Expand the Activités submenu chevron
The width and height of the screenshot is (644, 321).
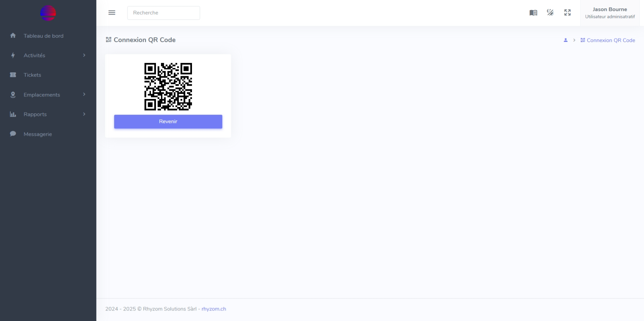point(84,55)
